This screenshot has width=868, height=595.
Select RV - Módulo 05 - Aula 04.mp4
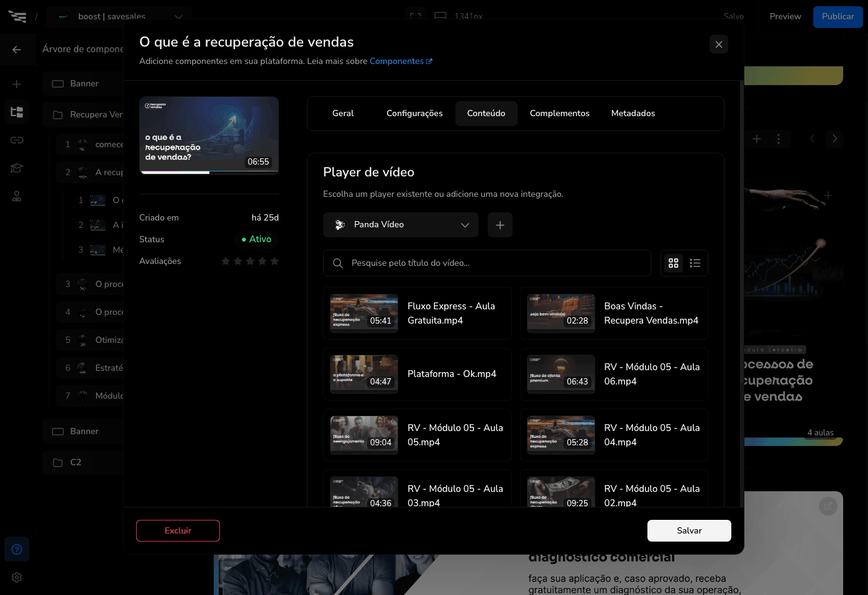pyautogui.click(x=614, y=435)
